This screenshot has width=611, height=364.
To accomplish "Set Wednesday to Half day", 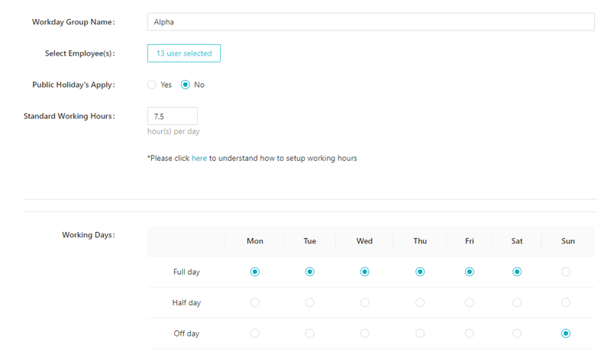I will point(365,302).
